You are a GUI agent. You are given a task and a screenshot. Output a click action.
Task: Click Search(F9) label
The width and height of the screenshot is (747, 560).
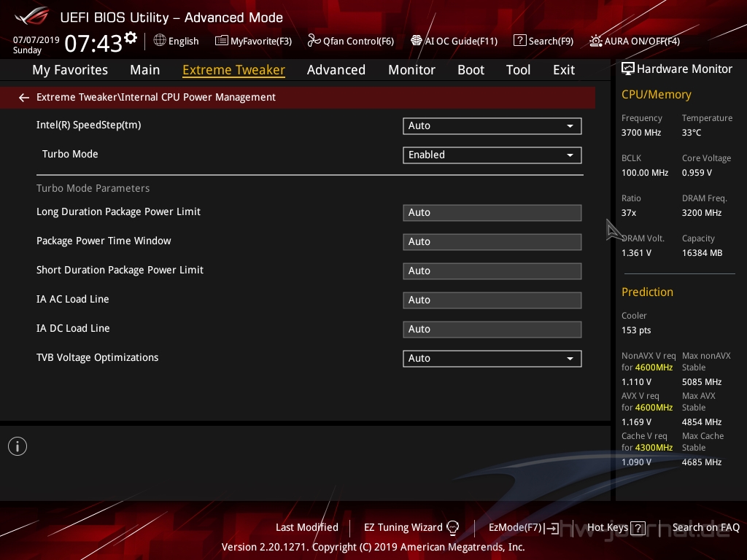[551, 41]
